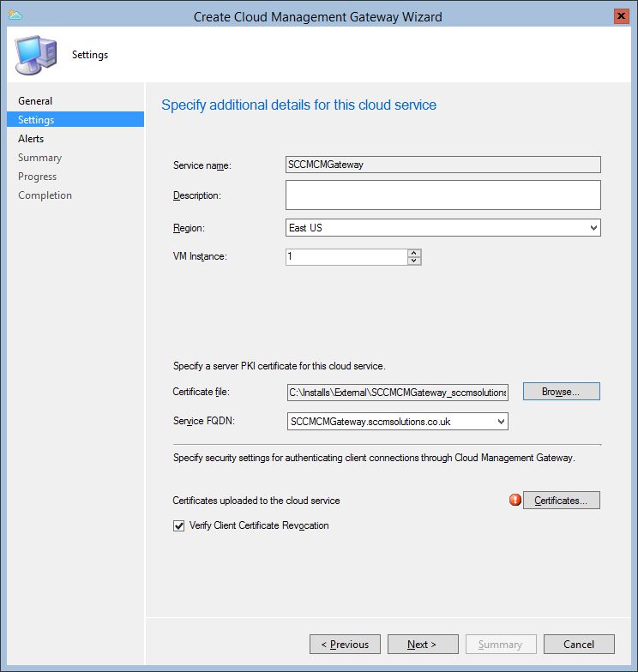Viewport: 638px width, 672px height.
Task: Click the 'Specify a server PKI certificate' text
Action: click(x=280, y=366)
